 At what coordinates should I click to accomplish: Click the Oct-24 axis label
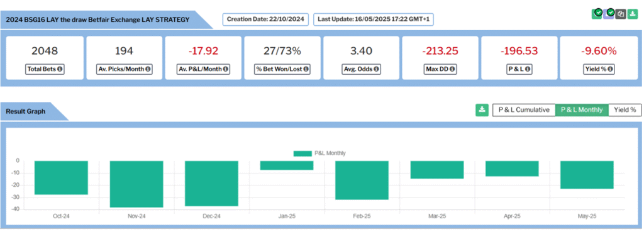pyautogui.click(x=61, y=216)
